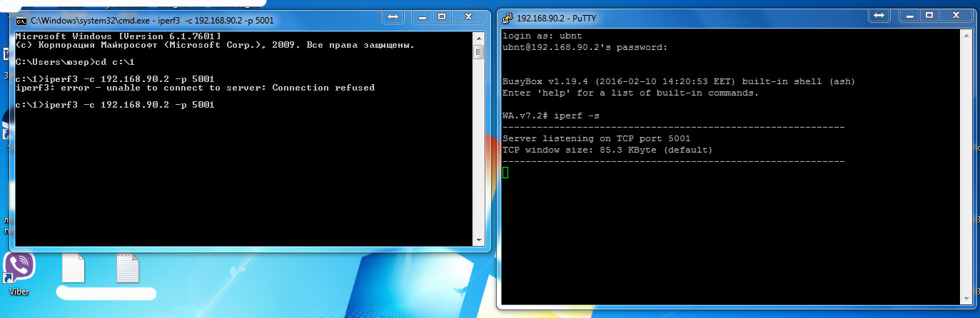
Task: Click the cmd scrollbar up arrow
Action: (x=479, y=37)
